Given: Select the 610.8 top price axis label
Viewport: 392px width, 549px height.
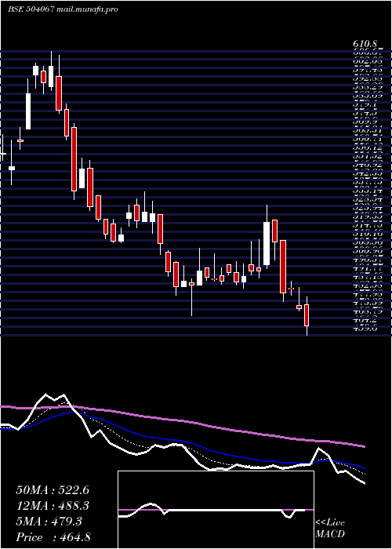Looking at the screenshot, I should point(365,44).
